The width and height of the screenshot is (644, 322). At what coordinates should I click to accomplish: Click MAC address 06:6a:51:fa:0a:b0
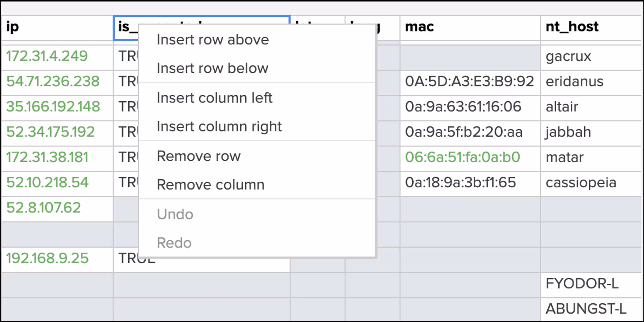(462, 157)
